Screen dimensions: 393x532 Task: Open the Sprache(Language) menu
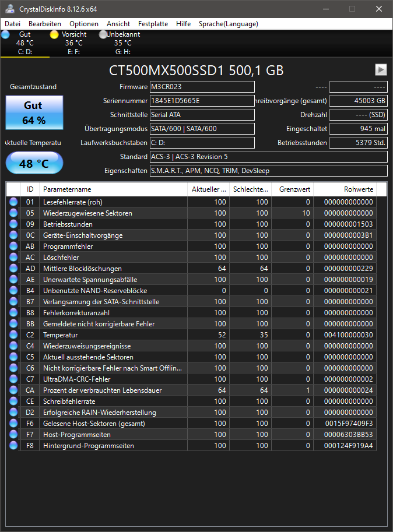[x=229, y=24]
